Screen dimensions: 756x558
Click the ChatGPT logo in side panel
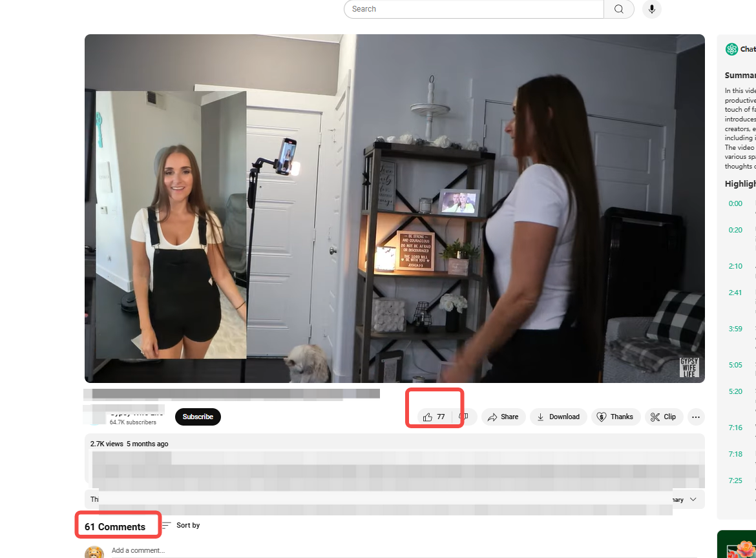pos(731,49)
